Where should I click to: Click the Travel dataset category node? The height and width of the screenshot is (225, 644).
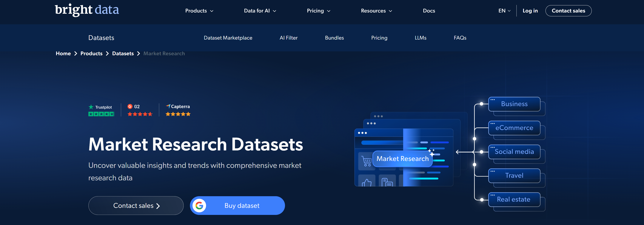coord(514,175)
